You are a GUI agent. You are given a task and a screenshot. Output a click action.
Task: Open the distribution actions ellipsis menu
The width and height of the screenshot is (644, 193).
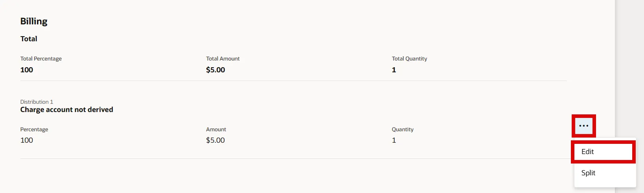(584, 126)
